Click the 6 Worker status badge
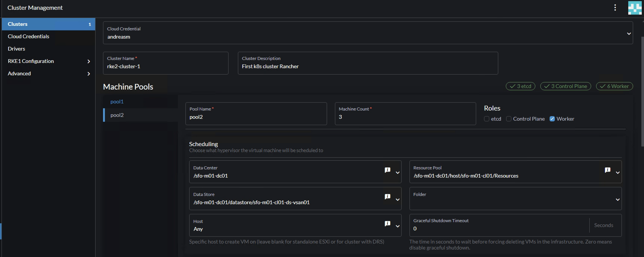 [615, 86]
